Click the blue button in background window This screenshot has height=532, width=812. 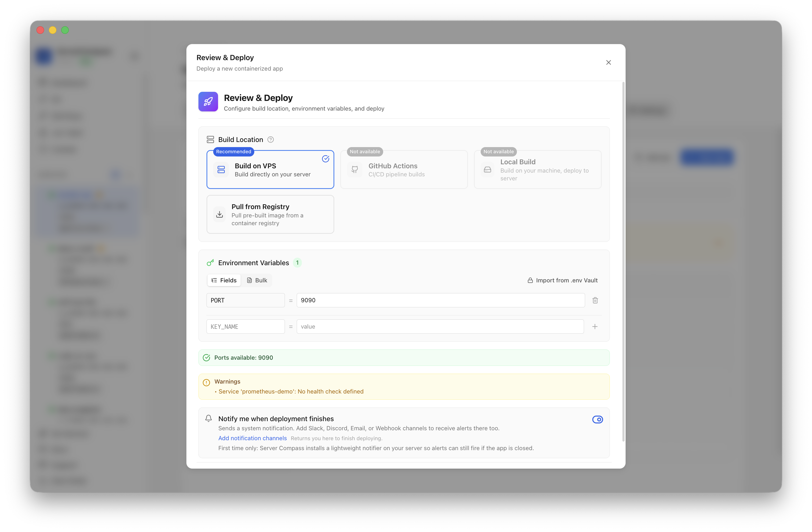tap(707, 157)
